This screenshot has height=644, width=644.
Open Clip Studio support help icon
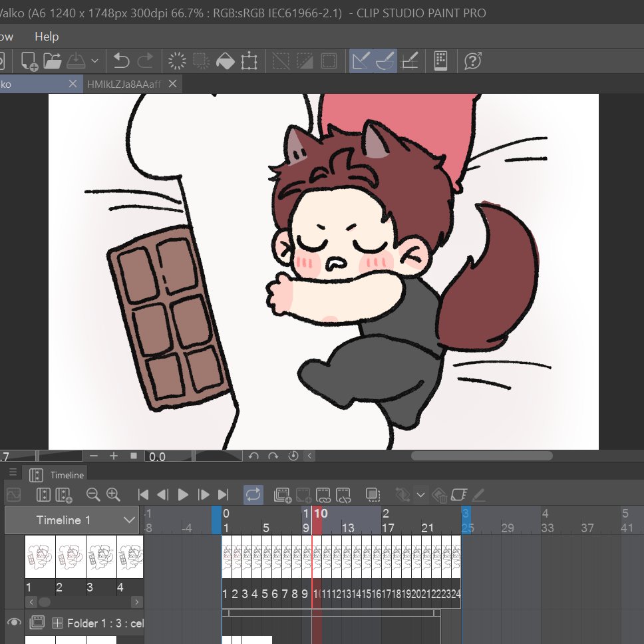point(473,61)
